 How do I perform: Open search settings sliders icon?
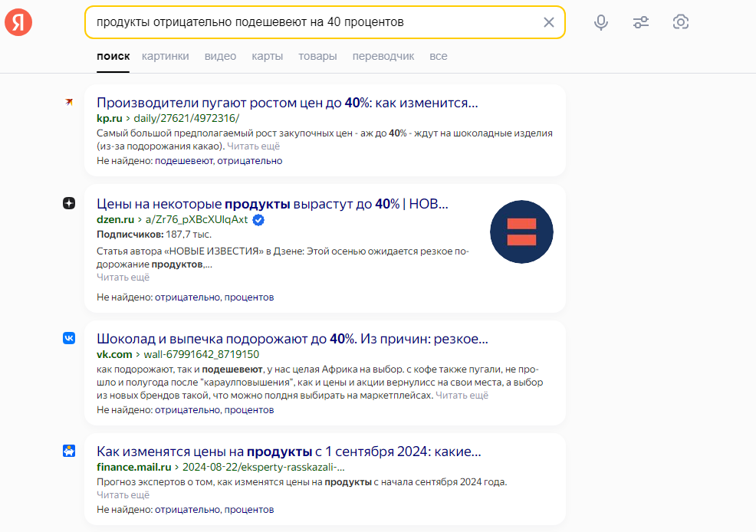[641, 22]
